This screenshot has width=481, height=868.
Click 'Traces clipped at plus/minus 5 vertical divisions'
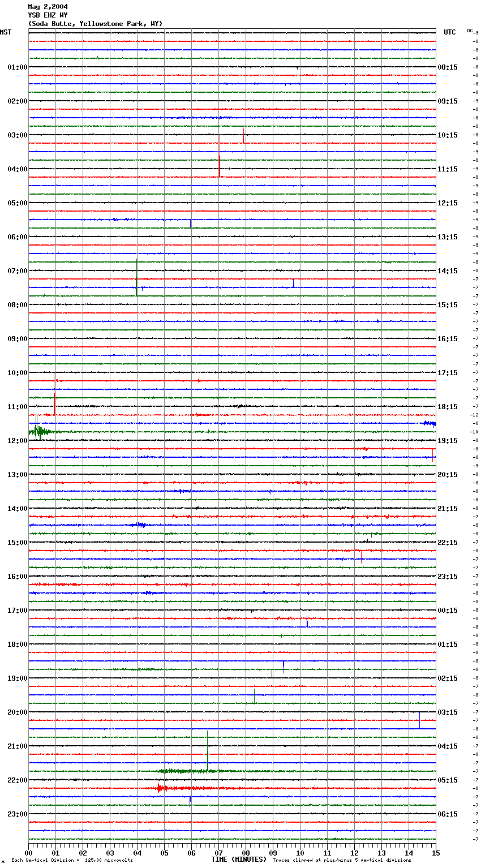point(342,861)
